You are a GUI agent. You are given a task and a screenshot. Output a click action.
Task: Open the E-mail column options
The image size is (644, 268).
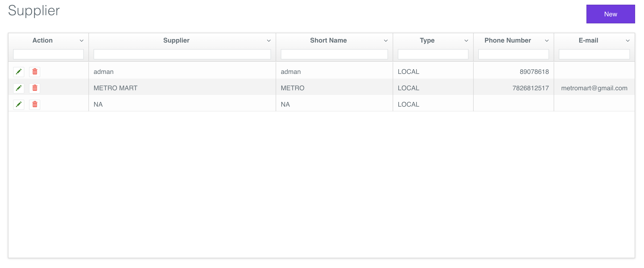point(628,40)
